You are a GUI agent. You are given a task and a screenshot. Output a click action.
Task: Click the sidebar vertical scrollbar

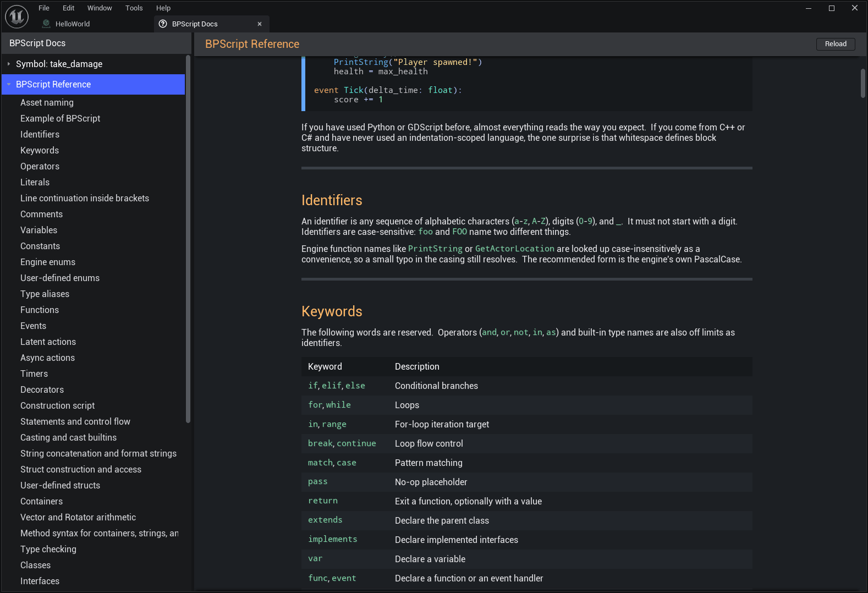tap(188, 239)
